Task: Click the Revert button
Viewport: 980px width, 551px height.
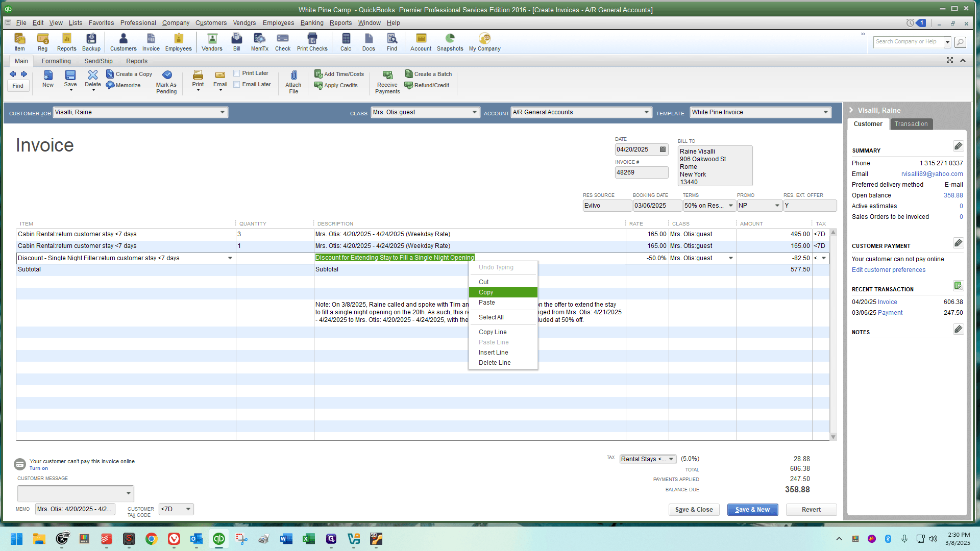Action: click(811, 510)
